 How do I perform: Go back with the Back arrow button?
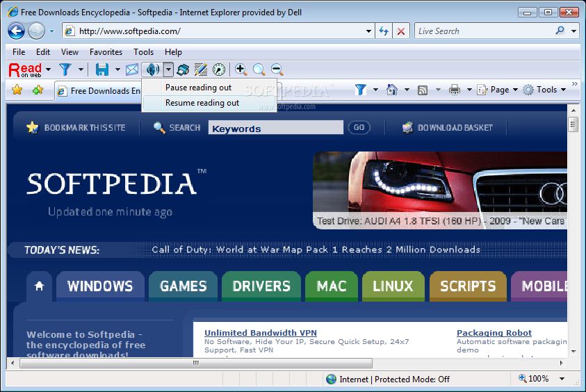coord(17,31)
